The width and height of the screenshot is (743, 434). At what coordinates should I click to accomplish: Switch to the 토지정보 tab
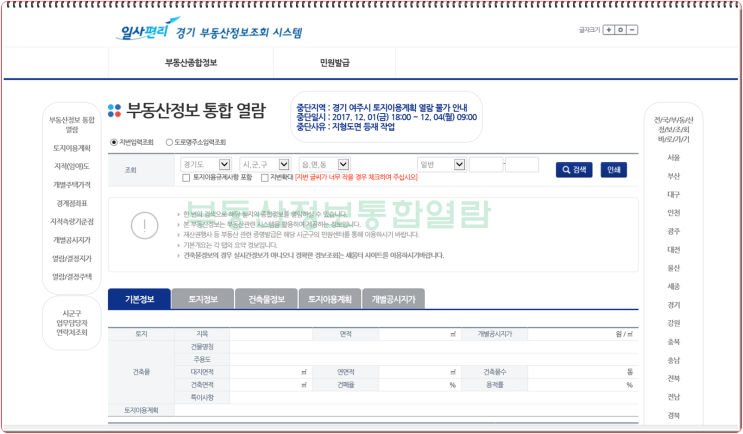click(203, 299)
